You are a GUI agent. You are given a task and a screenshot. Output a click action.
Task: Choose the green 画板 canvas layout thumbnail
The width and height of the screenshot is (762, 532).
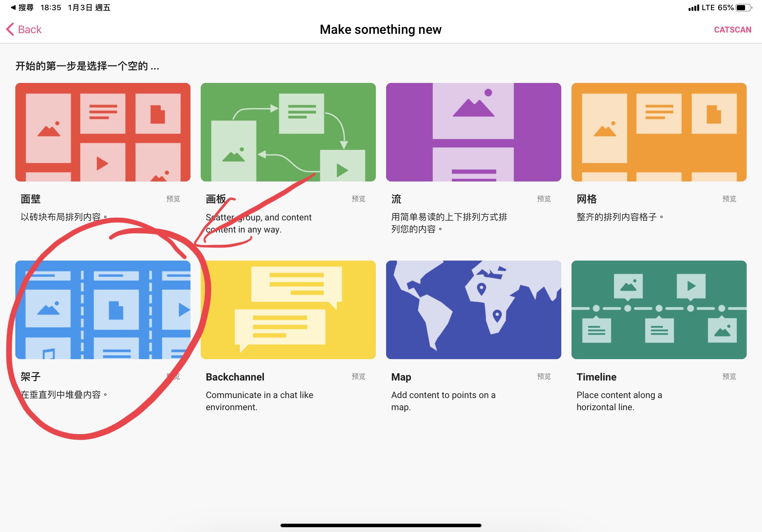[x=288, y=132]
